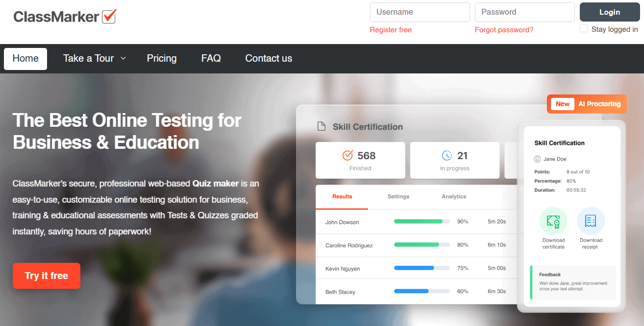This screenshot has width=644, height=326.
Task: Click the New AI Proctoring badge
Action: pyautogui.click(x=587, y=104)
